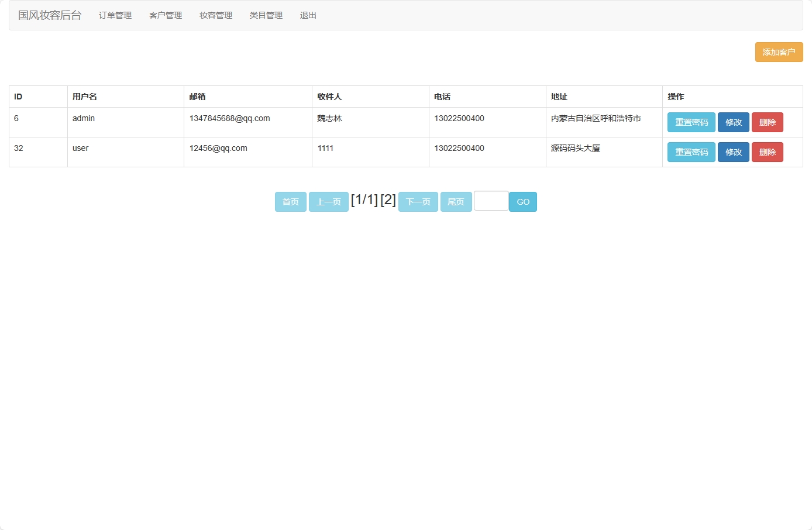Click the 1347845688@qq.com email cell

[x=230, y=118]
